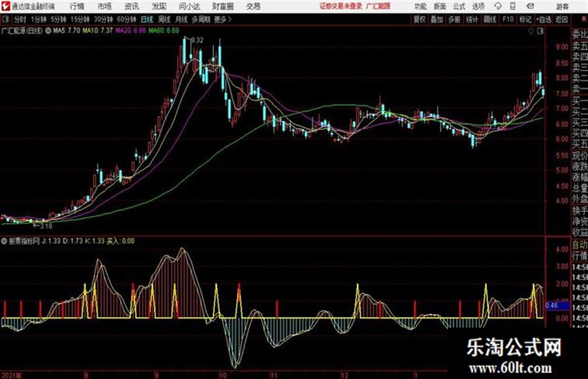Switch to 5分钟 period
588x379 pixels.
(x=58, y=19)
